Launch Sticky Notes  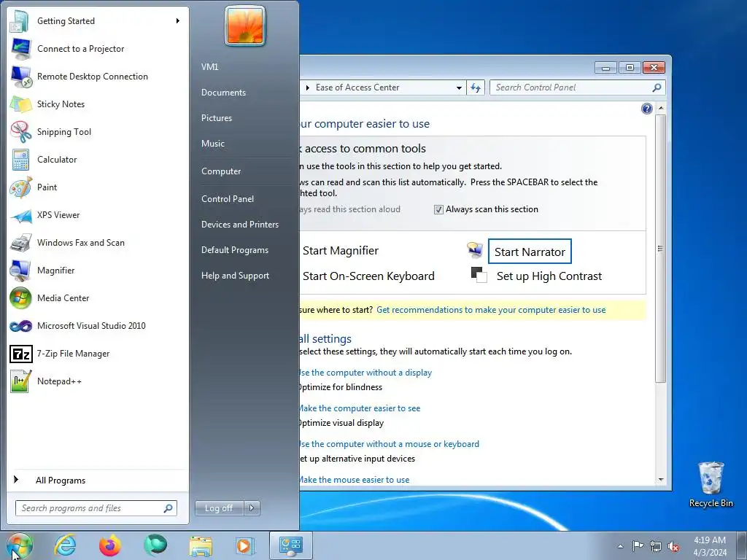coord(98,104)
